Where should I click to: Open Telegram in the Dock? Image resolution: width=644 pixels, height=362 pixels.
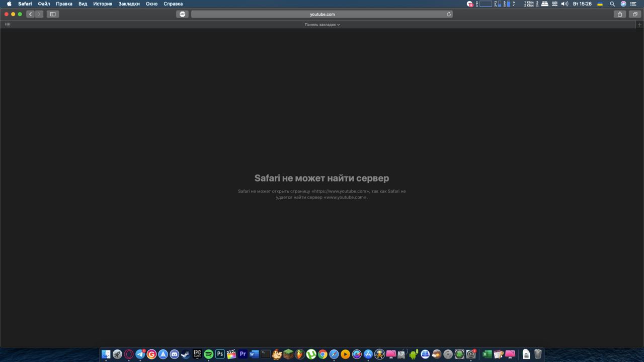pos(140,354)
